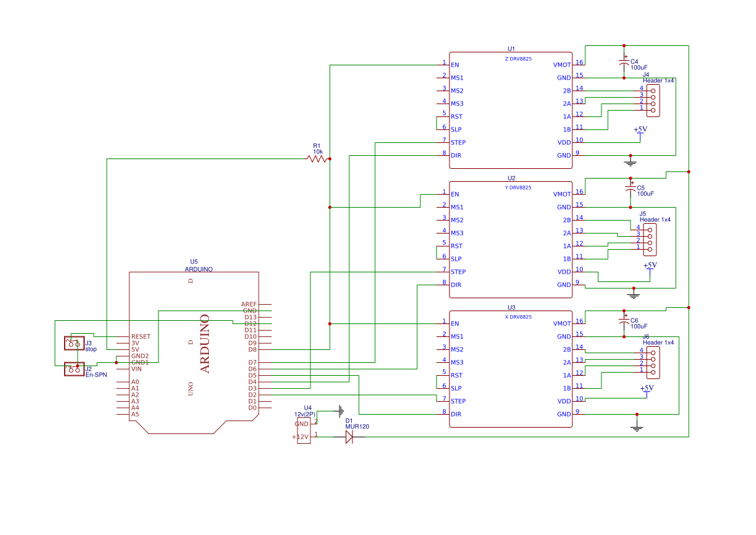756x535 pixels.
Task: Click the ground symbol below U3
Action: (x=637, y=427)
